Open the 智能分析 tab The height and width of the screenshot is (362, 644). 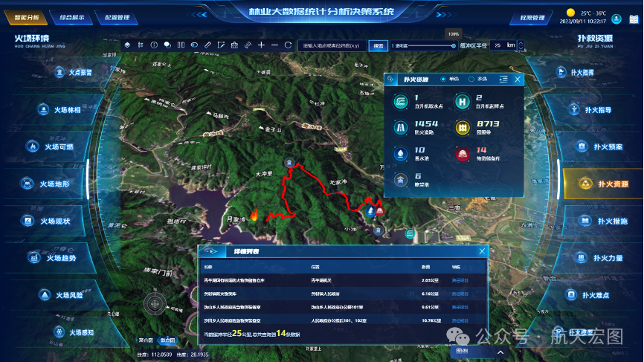[27, 17]
